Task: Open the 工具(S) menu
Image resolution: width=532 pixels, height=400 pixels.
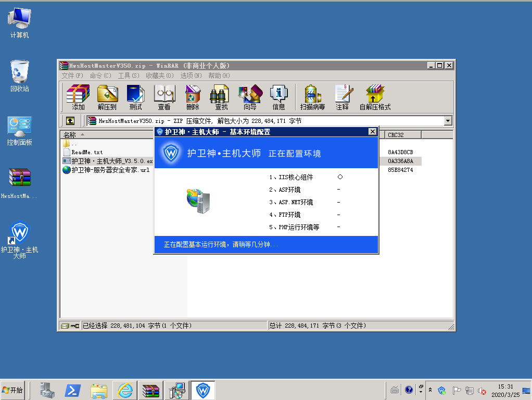Action: tap(128, 76)
